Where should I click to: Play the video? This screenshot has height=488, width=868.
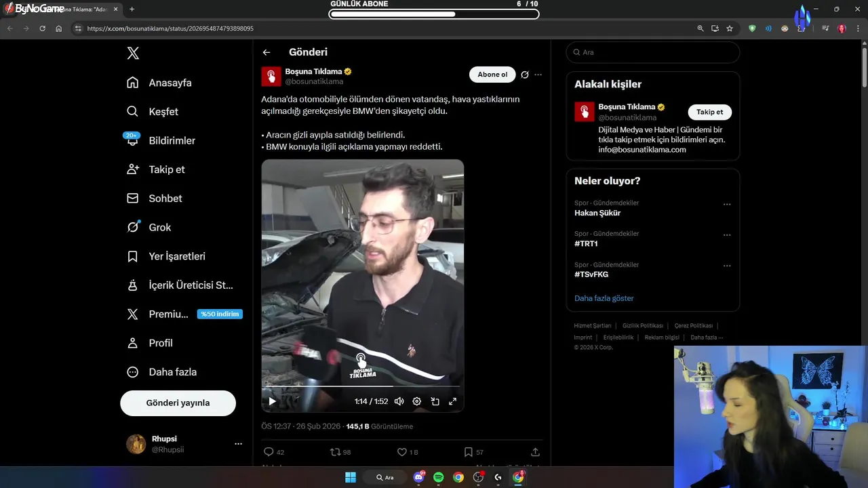pyautogui.click(x=272, y=401)
